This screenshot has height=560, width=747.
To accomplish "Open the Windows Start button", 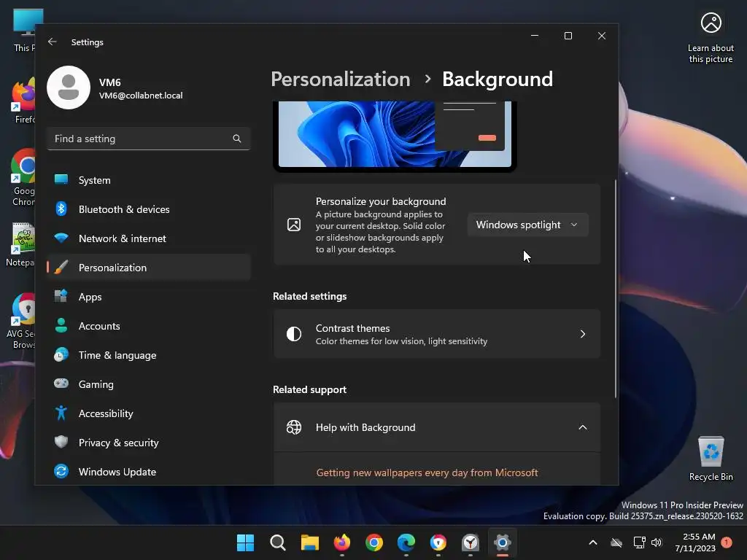I will [x=245, y=542].
